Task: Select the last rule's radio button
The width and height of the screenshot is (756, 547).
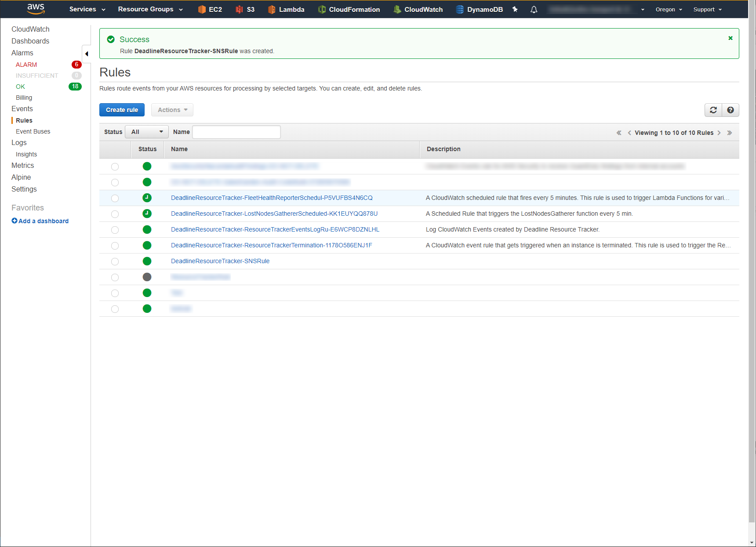Action: (x=115, y=309)
